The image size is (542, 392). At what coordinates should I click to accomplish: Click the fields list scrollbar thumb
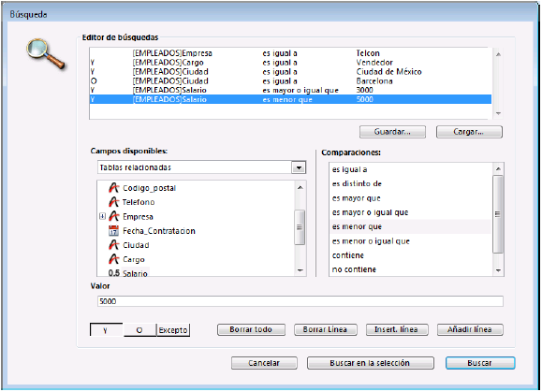[300, 227]
